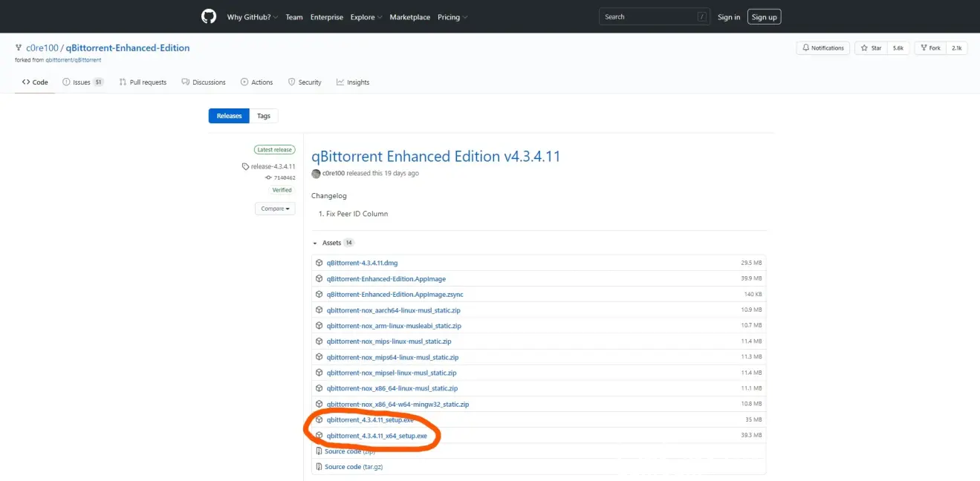Click file icon beside Source code (tar.gz)
980x481 pixels.
(319, 467)
